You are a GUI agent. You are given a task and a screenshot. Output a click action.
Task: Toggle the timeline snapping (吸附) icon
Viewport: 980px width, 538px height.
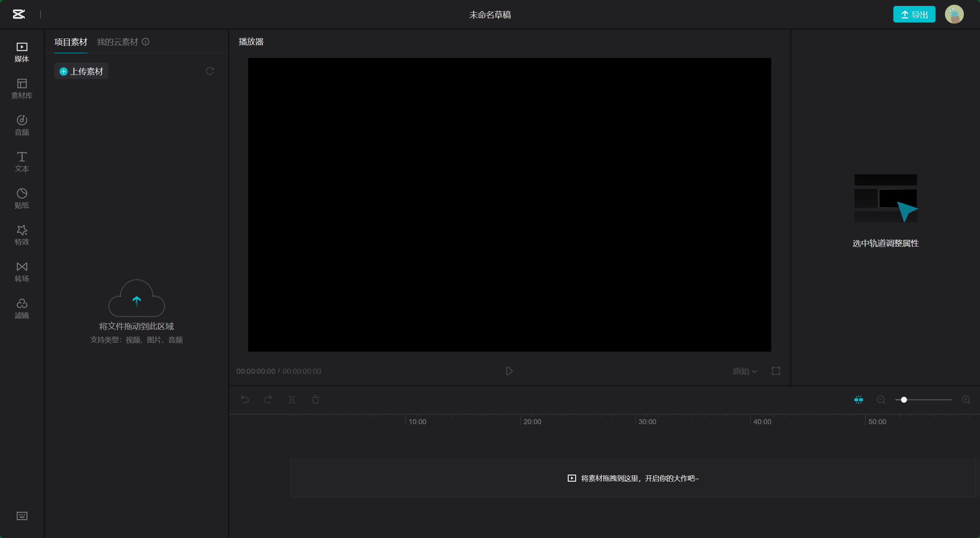pos(859,400)
